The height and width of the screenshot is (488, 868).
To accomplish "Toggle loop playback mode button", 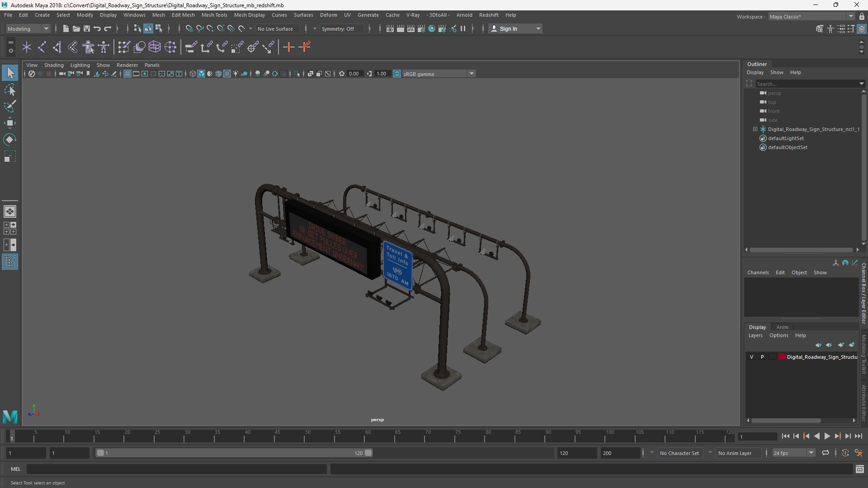I will [x=826, y=453].
